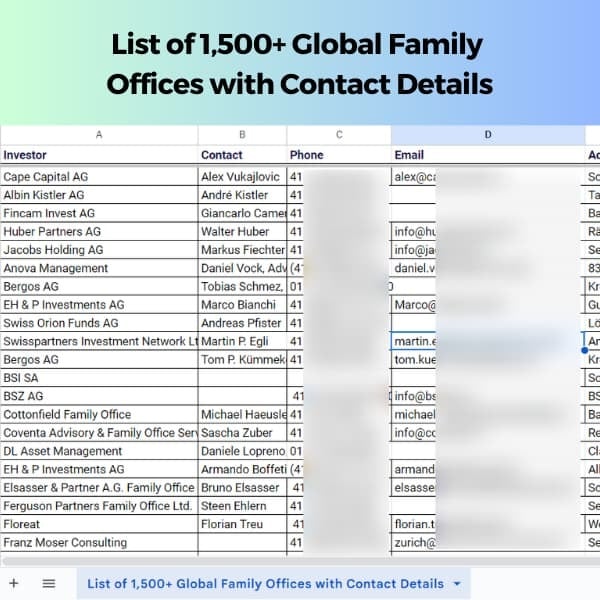Select column A header
The height and width of the screenshot is (600, 600).
point(99,135)
